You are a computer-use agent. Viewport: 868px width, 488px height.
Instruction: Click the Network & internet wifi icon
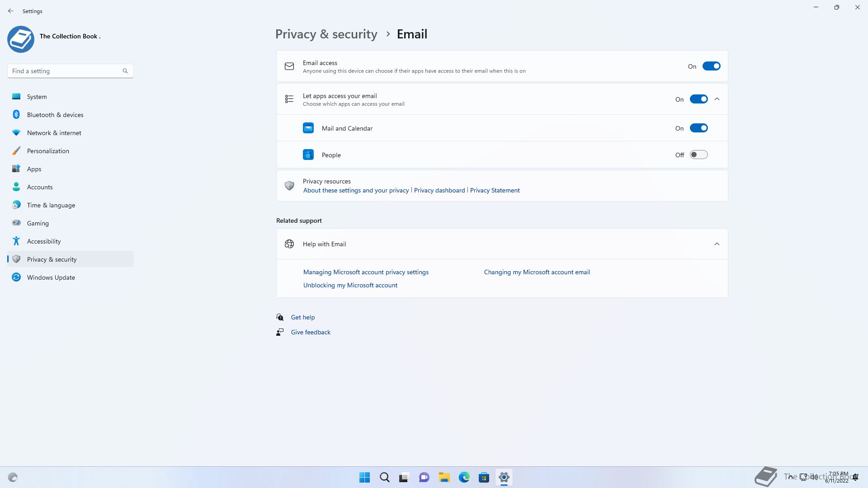(x=16, y=133)
